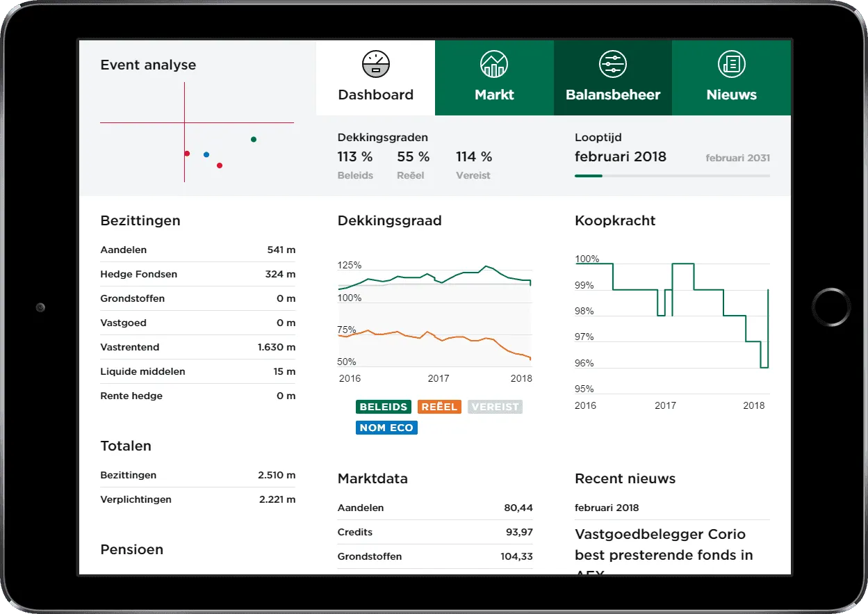Select the green point in the Event analyse plot

click(253, 139)
